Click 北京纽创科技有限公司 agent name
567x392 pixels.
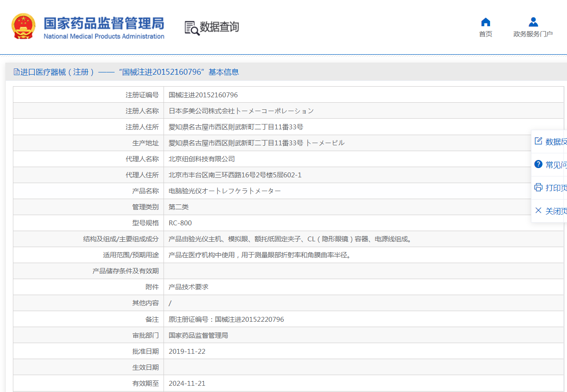(x=202, y=159)
